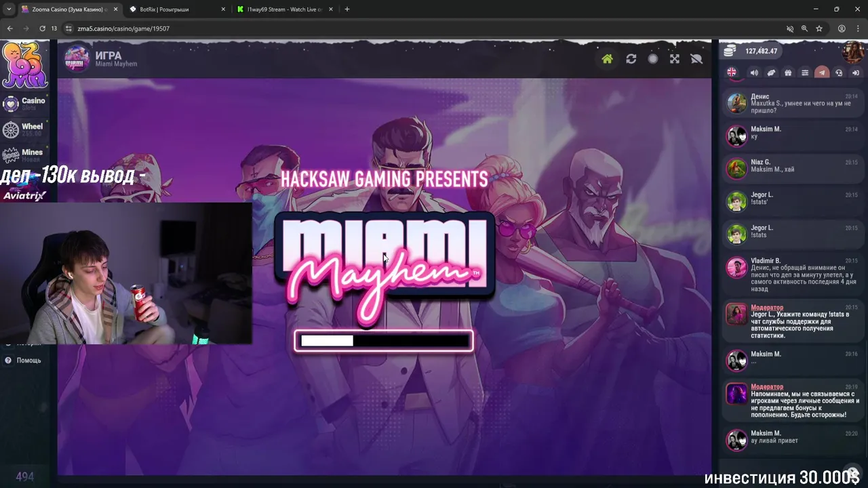Open the zoom magnifier icon in address bar
Viewport: 868px width, 488px height.
coord(804,28)
